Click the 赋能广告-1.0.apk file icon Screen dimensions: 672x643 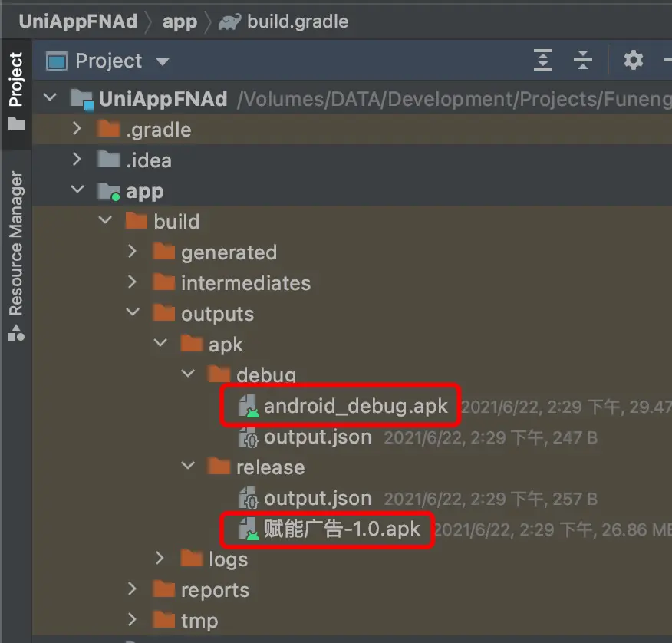coord(249,529)
